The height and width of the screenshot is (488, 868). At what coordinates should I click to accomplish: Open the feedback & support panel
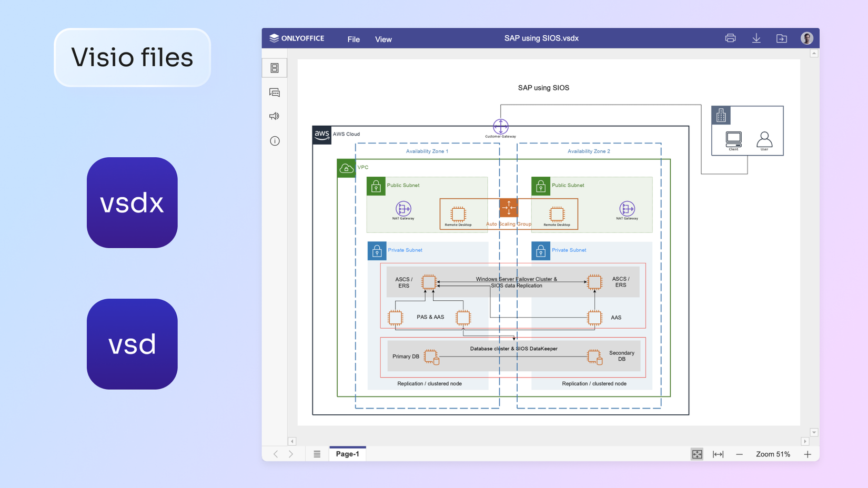pyautogui.click(x=275, y=116)
